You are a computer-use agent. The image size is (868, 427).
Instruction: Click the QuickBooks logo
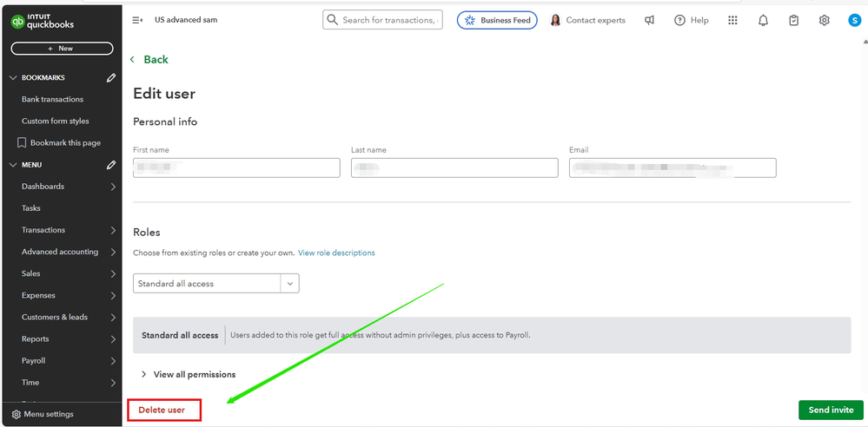point(42,22)
